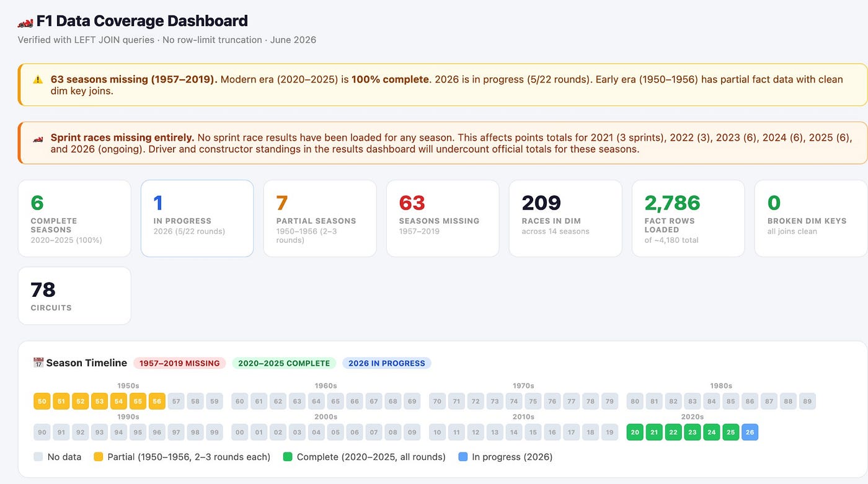Select season 52 in the timeline
868x484 pixels.
pyautogui.click(x=81, y=401)
